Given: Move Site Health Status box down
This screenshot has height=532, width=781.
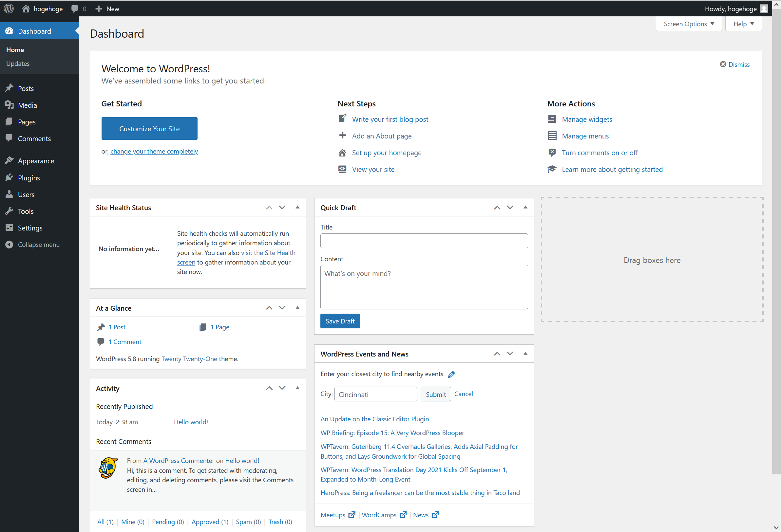Looking at the screenshot, I should pos(282,207).
